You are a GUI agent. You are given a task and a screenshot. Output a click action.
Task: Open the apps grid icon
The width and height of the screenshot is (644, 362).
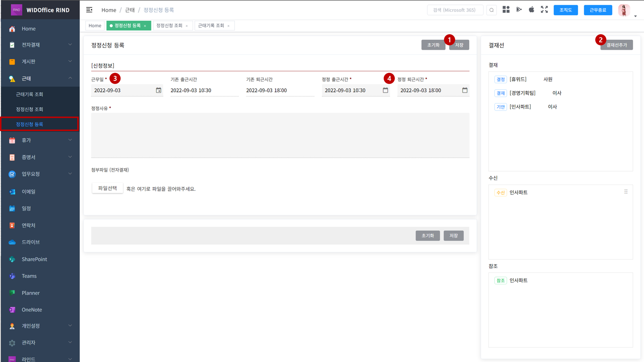point(506,10)
